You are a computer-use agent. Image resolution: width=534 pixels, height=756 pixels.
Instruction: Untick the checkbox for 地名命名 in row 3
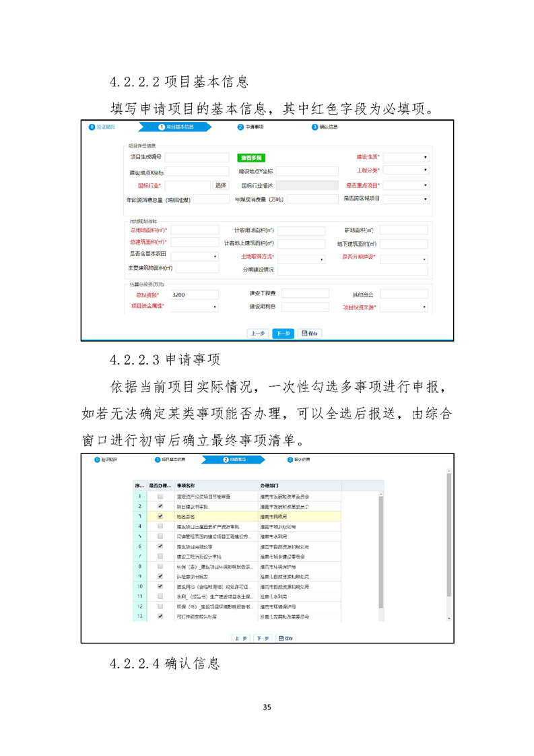[160, 516]
